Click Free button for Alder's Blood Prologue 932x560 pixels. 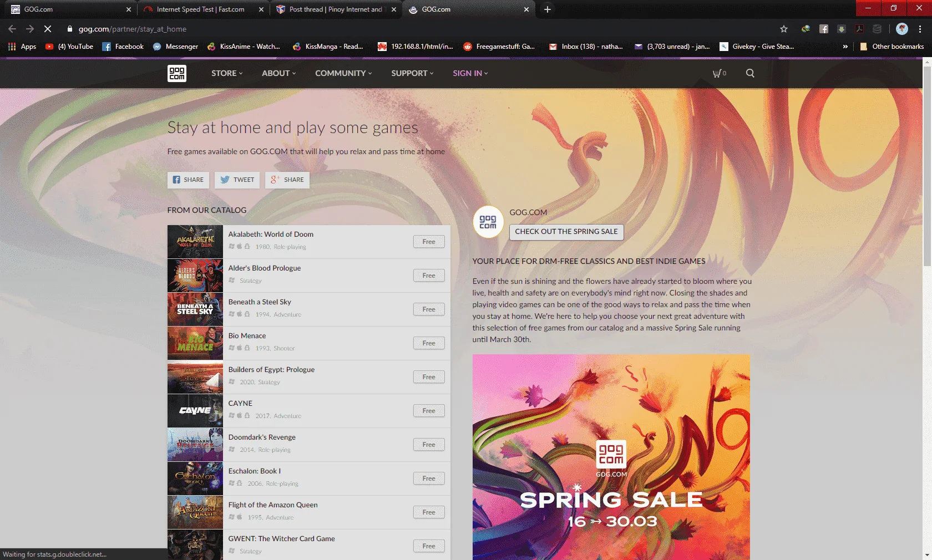tap(429, 276)
